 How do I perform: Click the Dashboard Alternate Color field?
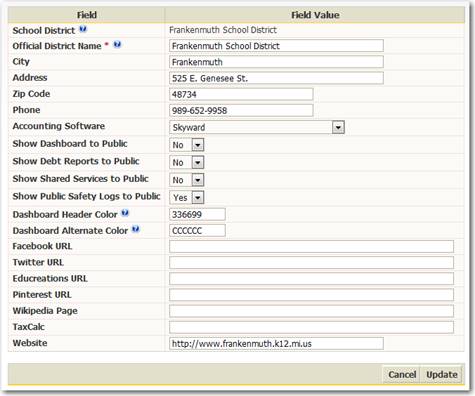tap(197, 230)
